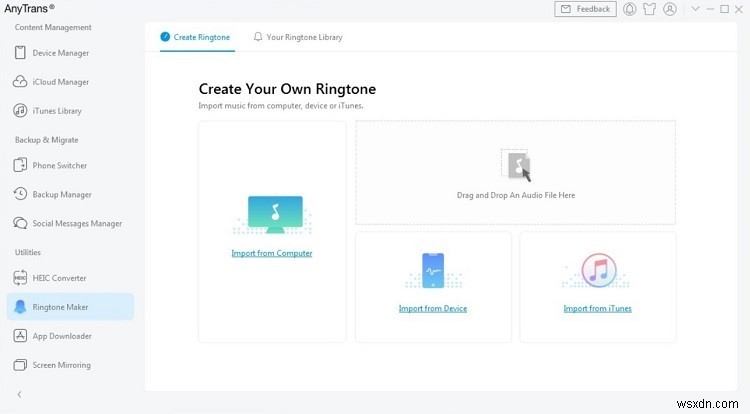750x414 pixels.
Task: Click the Social Messages Manager chat icon
Action: point(20,223)
